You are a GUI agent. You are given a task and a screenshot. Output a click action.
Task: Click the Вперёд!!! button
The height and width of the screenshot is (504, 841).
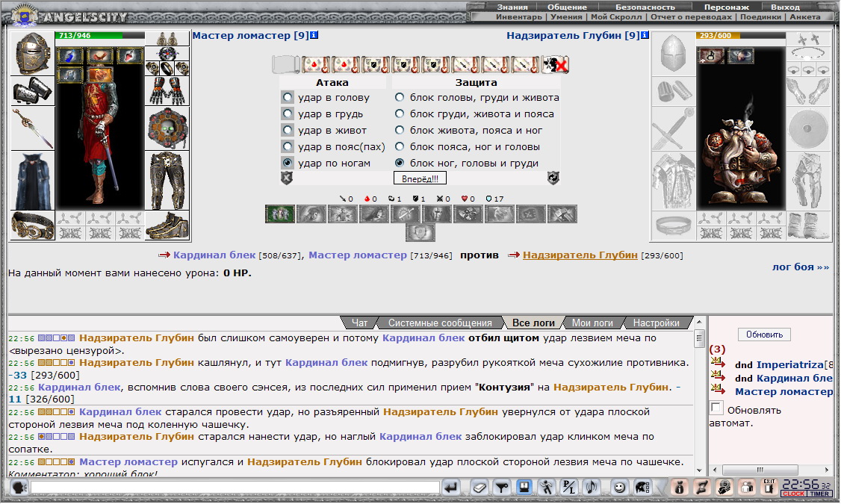[x=420, y=178]
